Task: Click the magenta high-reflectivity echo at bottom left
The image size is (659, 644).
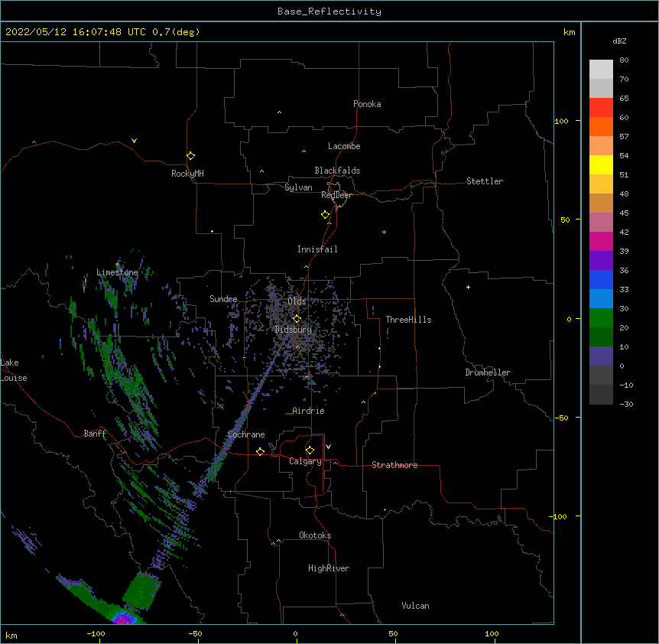Action: click(x=125, y=617)
